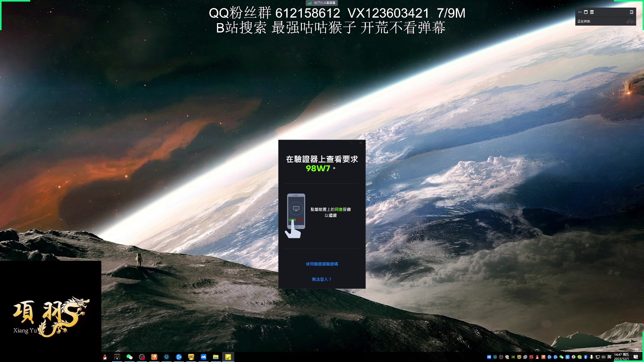
Task: Click the 正在讲话 speaking status label
Action: point(584,21)
